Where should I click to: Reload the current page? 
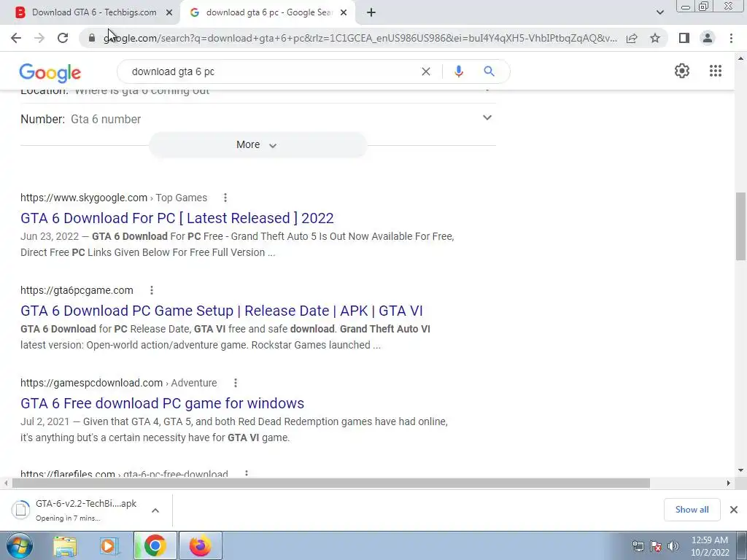[63, 38]
